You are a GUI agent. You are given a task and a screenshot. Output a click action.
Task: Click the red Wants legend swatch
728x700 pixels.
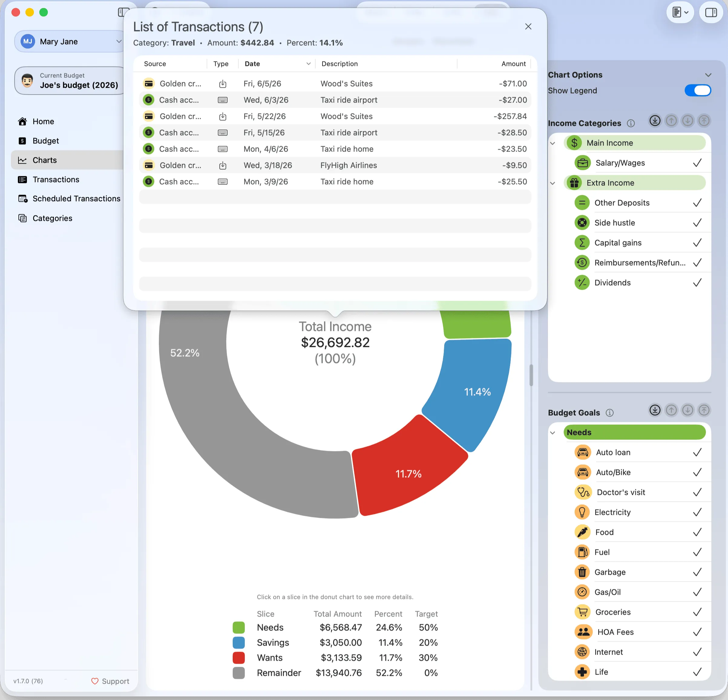tap(238, 658)
